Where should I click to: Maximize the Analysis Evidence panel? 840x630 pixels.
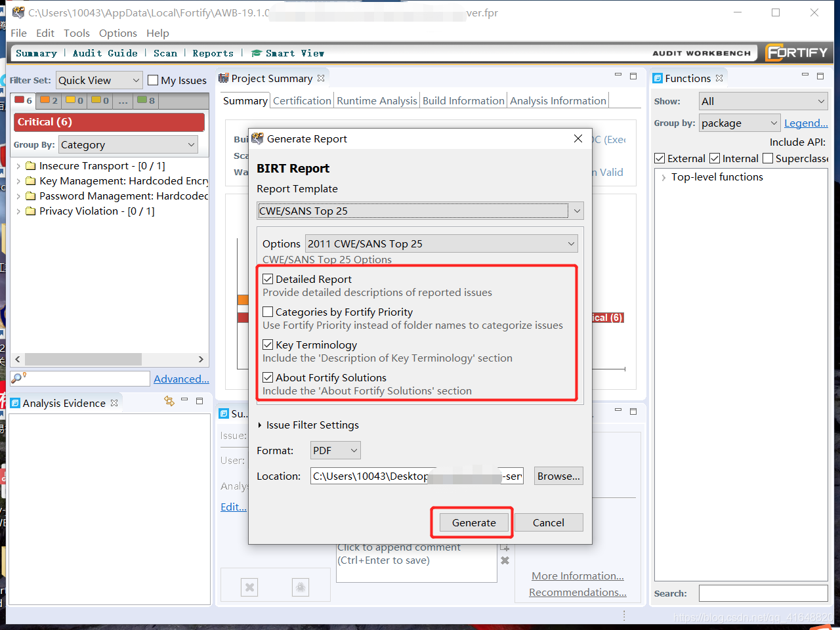click(199, 400)
